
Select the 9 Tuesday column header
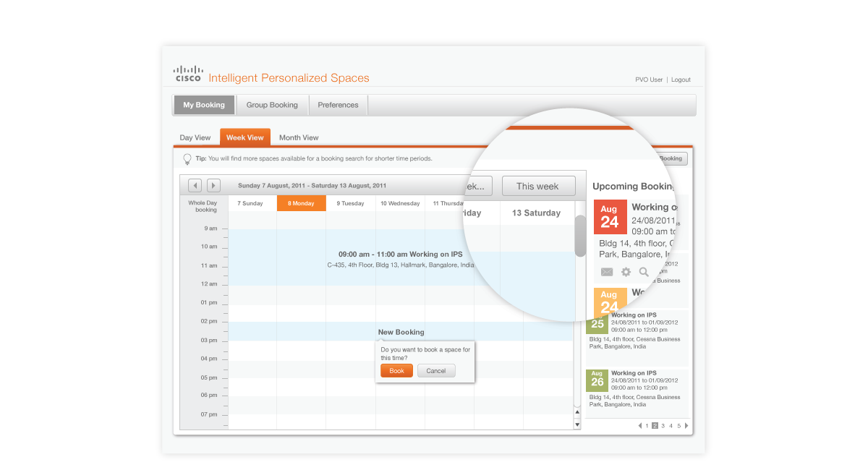pyautogui.click(x=351, y=203)
